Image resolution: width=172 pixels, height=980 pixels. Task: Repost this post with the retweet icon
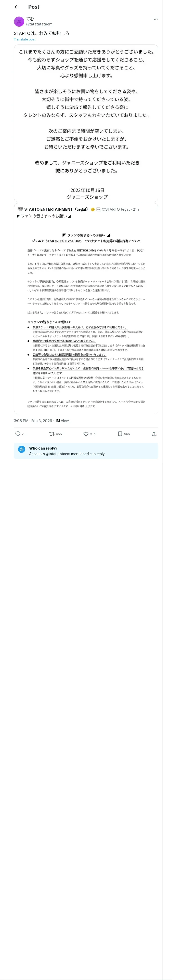click(52, 434)
